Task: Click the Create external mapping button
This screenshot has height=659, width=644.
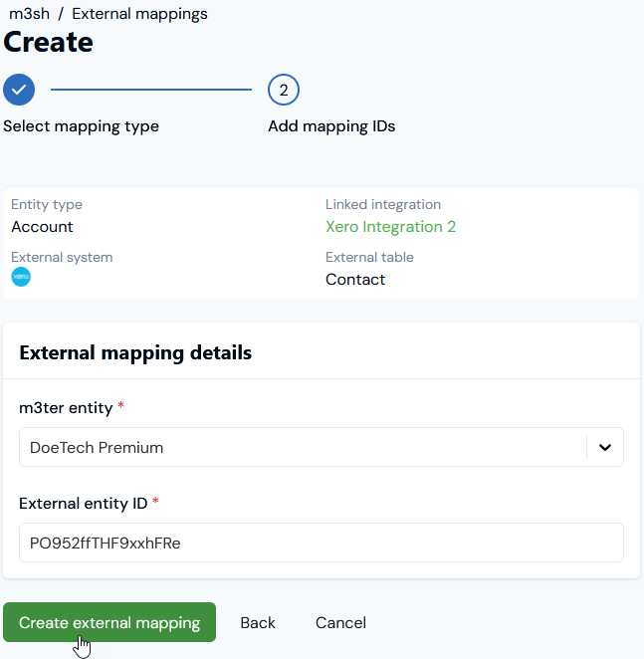Action: pyautogui.click(x=109, y=622)
